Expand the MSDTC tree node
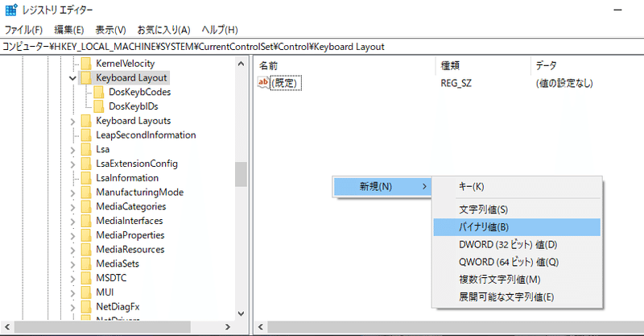Viewport: 644px width, 336px height. (72, 279)
